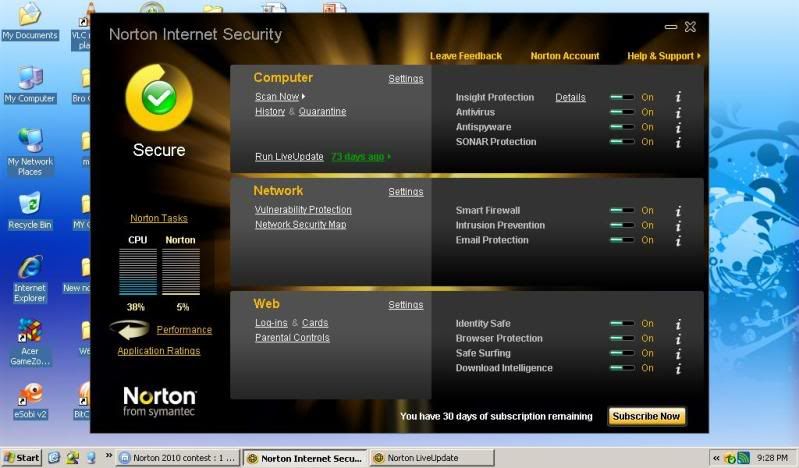Open info icon for Antispyware
799x468 pixels.
[678, 127]
